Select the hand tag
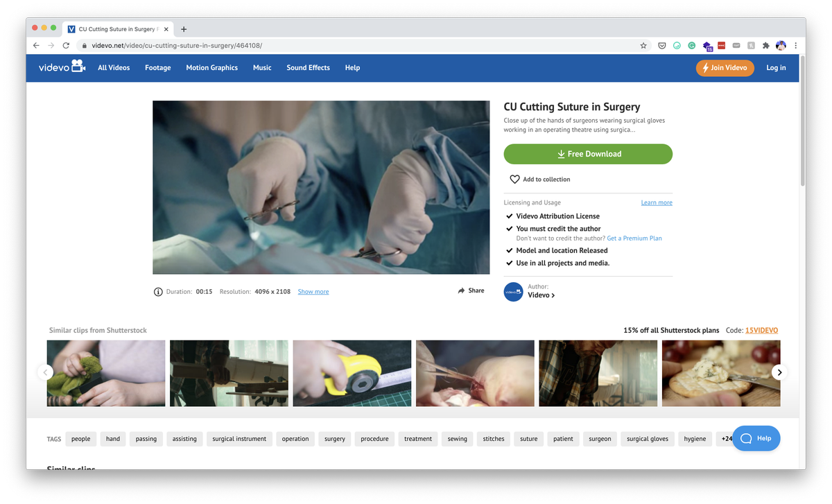Screen dimensions: 832x504 coord(113,439)
